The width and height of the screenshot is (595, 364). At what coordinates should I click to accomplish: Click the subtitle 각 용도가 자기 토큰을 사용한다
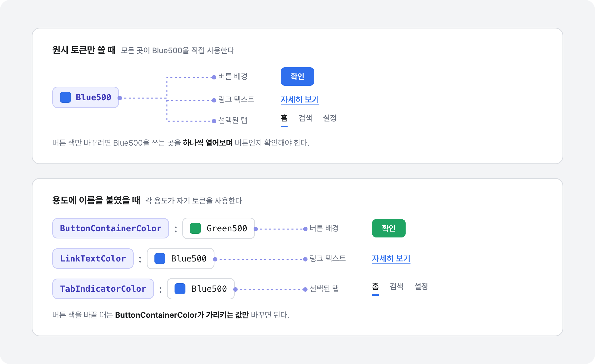[x=193, y=201]
